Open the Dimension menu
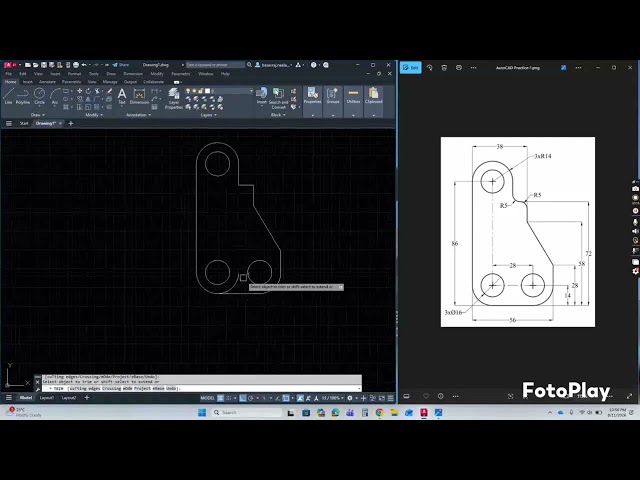 coord(133,74)
